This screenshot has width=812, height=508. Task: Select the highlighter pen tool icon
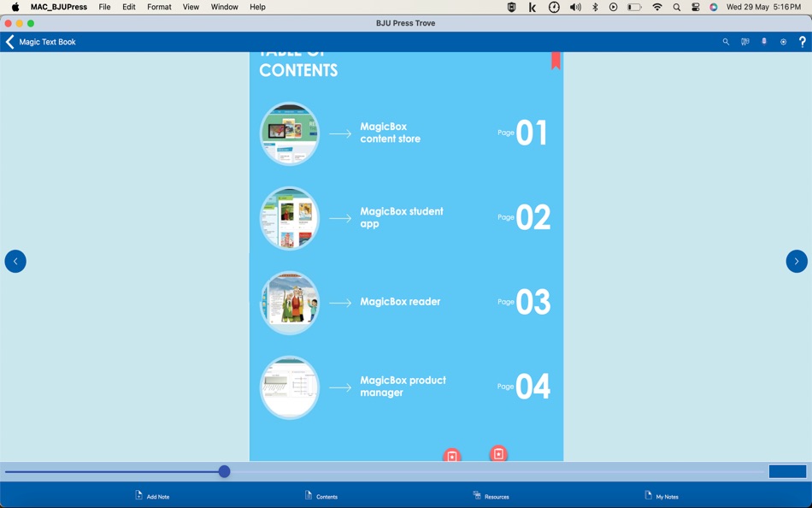764,42
